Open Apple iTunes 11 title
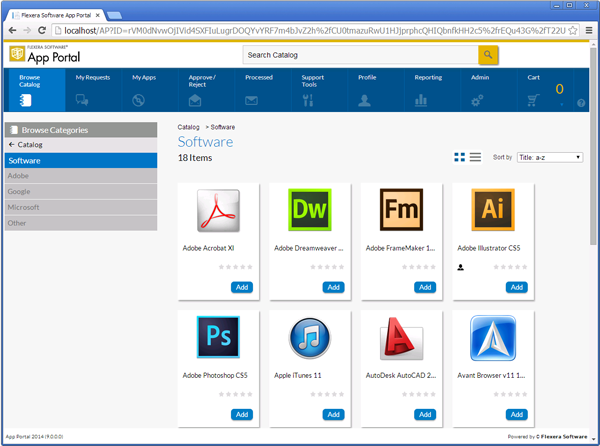Viewport: 600px width, 446px height. click(298, 376)
